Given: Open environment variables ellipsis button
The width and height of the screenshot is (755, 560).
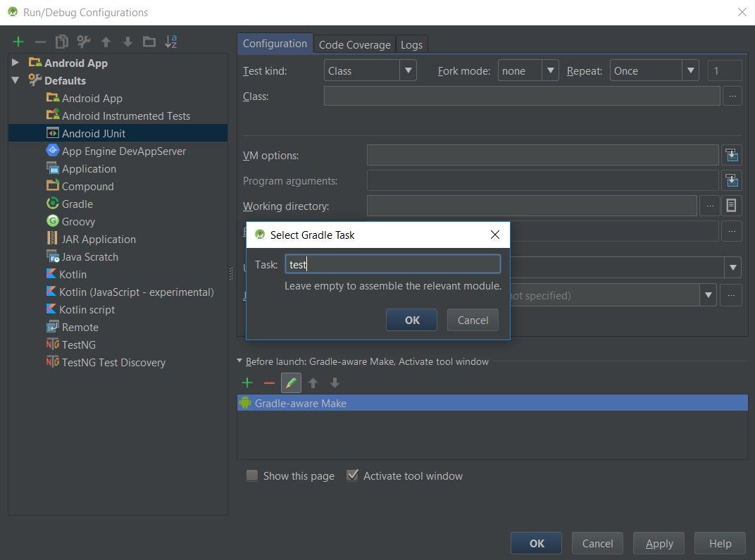Looking at the screenshot, I should 732,232.
